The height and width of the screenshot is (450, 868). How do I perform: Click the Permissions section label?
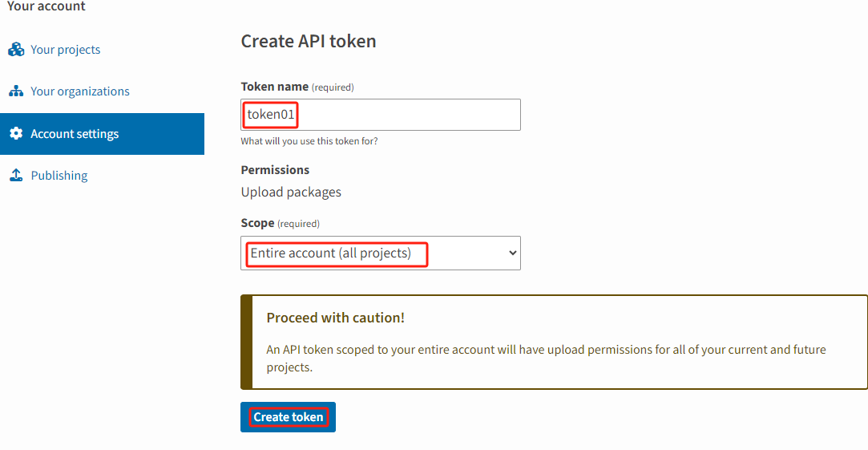[275, 170]
